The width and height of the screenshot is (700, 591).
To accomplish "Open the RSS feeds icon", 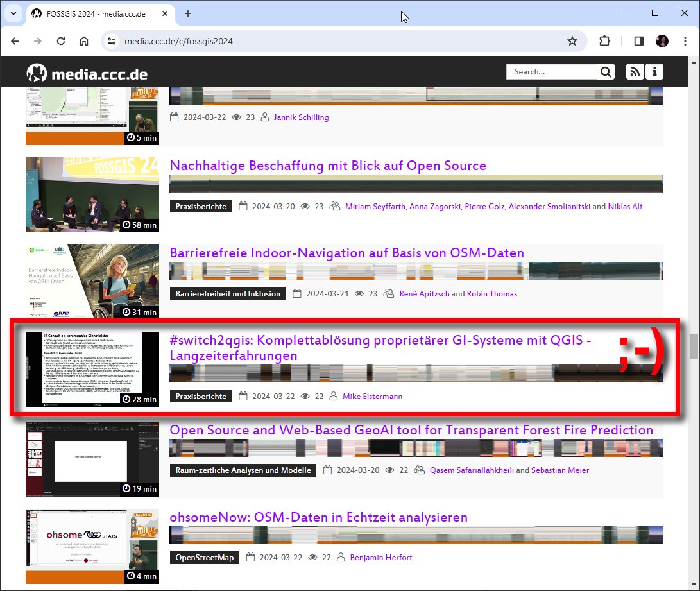I will click(635, 72).
